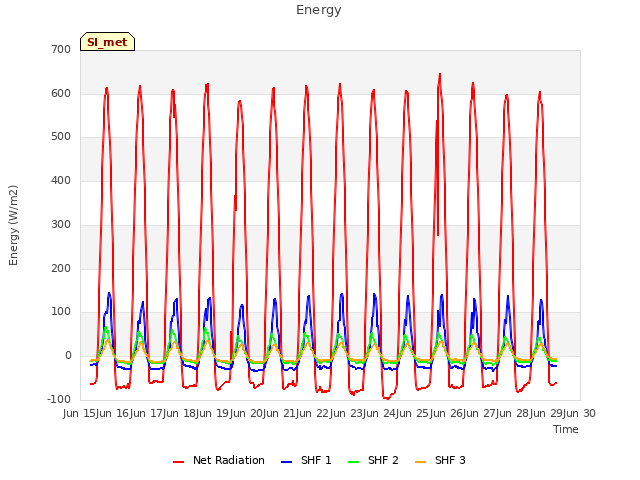640x480 pixels.
Task: Select the 400 y-axis tick label
Action: coord(61,180)
